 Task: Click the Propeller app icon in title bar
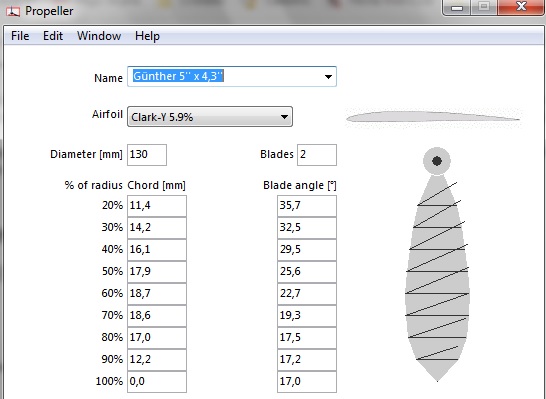click(13, 11)
